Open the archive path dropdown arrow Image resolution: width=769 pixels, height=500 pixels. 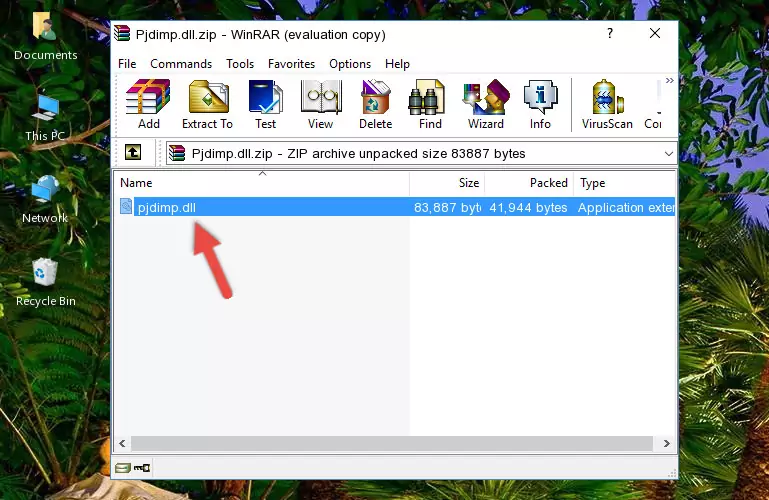coord(668,154)
